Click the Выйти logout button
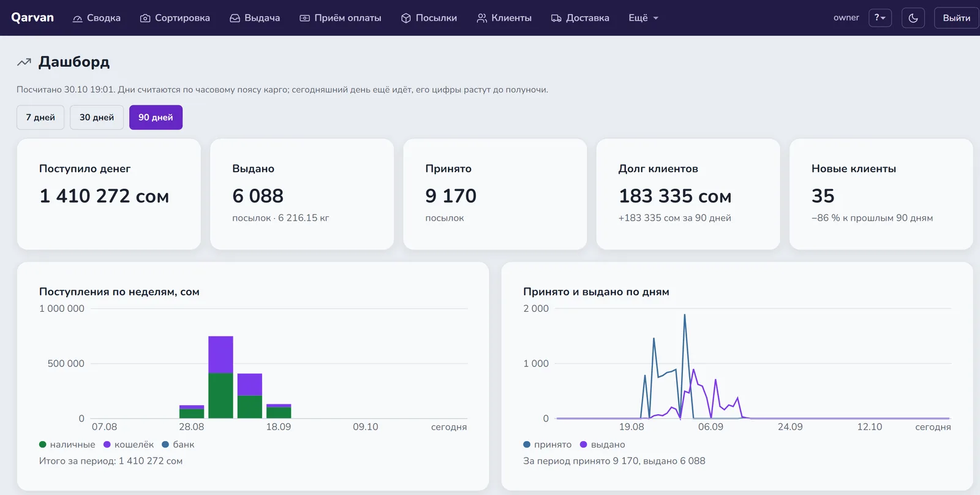 [956, 18]
